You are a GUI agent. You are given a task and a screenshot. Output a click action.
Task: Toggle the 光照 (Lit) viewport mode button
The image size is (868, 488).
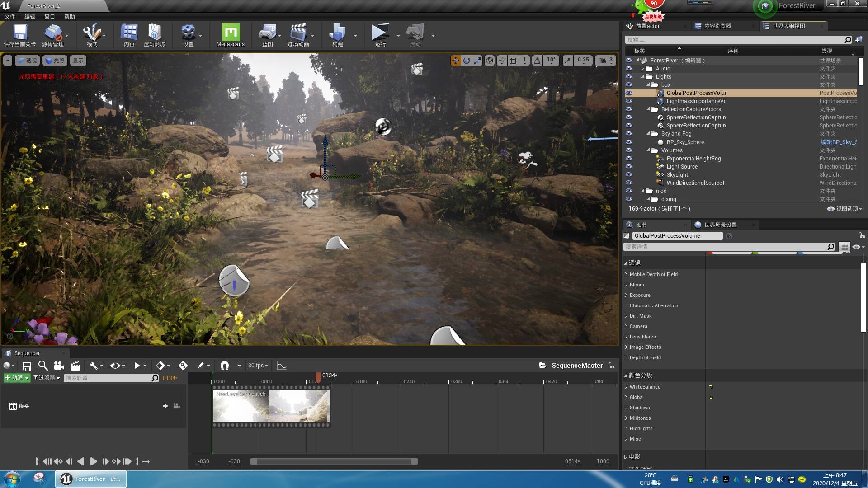[x=54, y=60]
